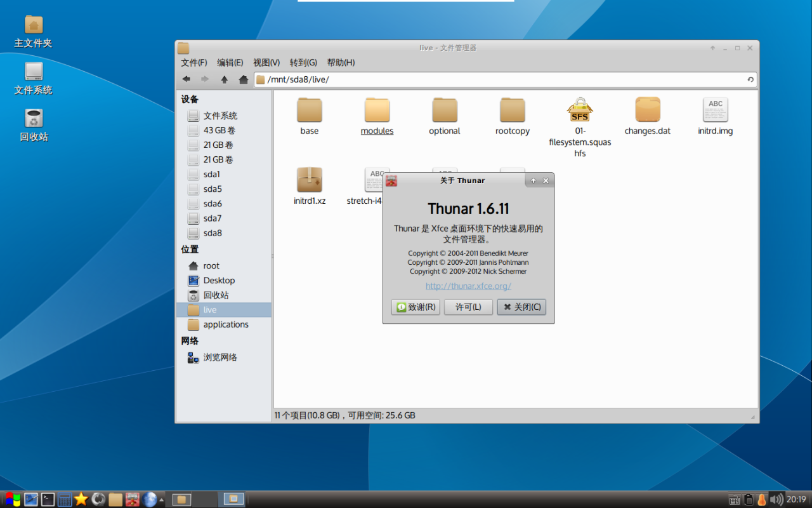
Task: Go back with the toolbar back arrow
Action: (x=187, y=79)
